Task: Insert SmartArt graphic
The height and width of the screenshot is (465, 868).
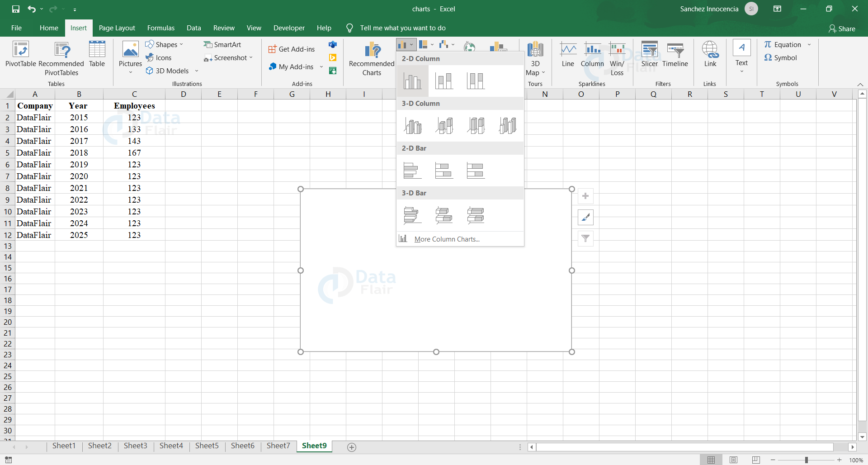Action: click(222, 44)
